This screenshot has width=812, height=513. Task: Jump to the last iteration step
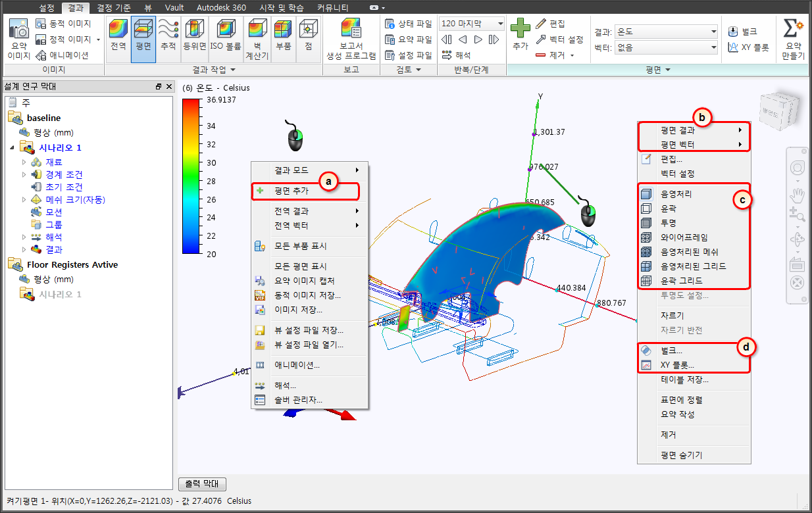[x=494, y=39]
